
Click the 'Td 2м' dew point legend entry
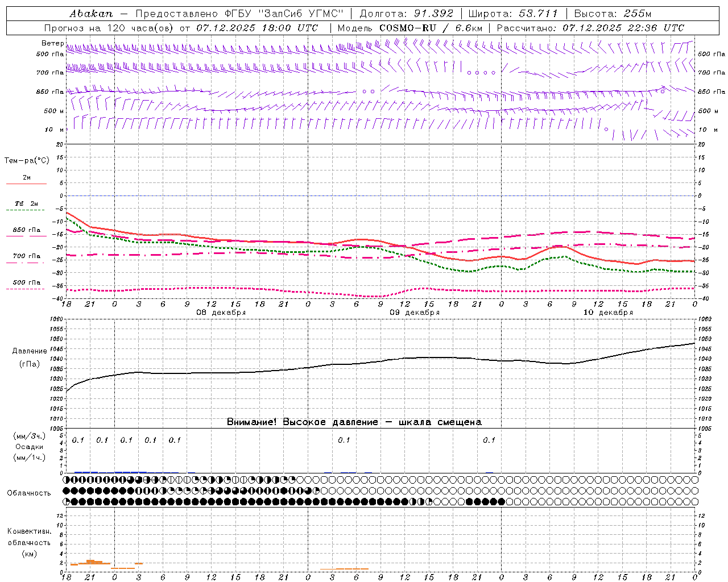pyautogui.click(x=26, y=203)
